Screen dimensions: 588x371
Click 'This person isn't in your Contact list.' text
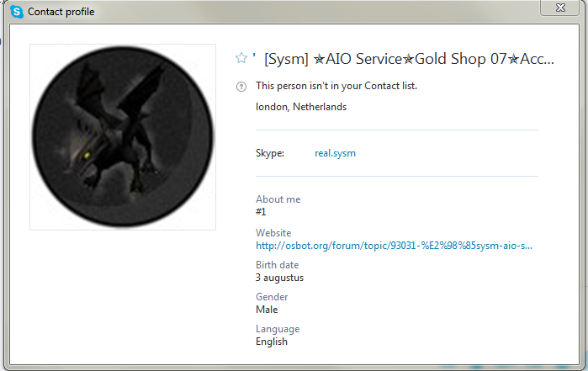coord(336,86)
